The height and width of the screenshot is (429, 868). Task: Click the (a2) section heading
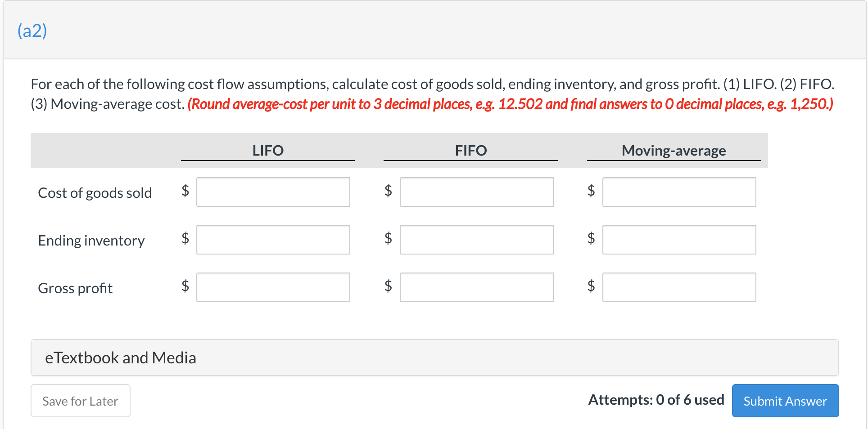coord(32,31)
